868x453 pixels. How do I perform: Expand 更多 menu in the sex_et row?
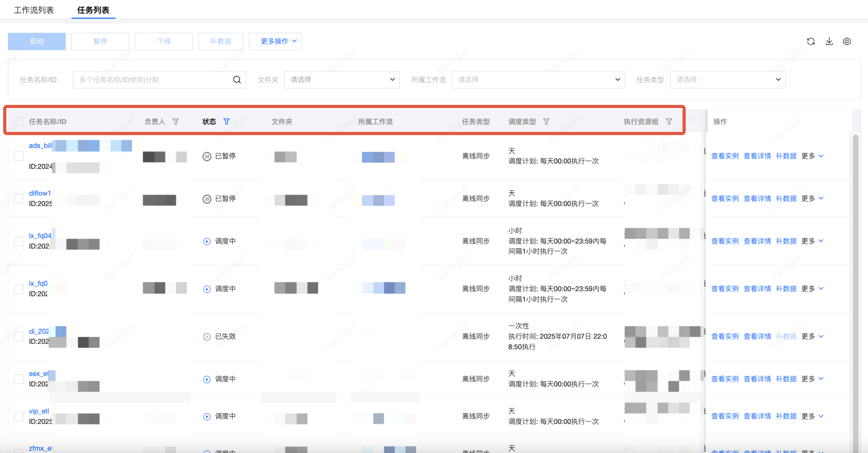pyautogui.click(x=812, y=379)
